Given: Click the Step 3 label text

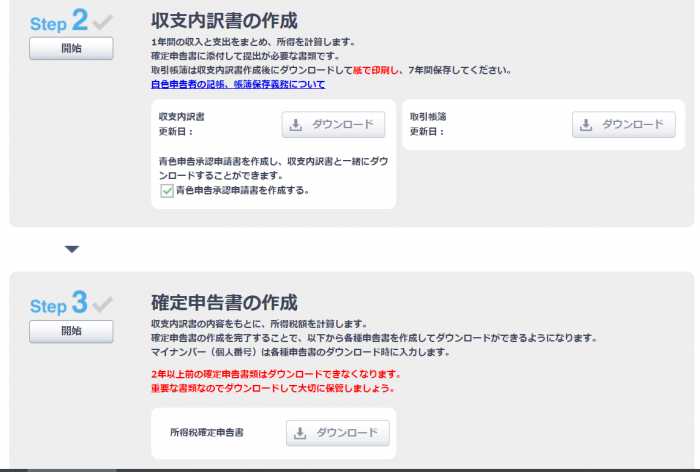Looking at the screenshot, I should point(59,303).
